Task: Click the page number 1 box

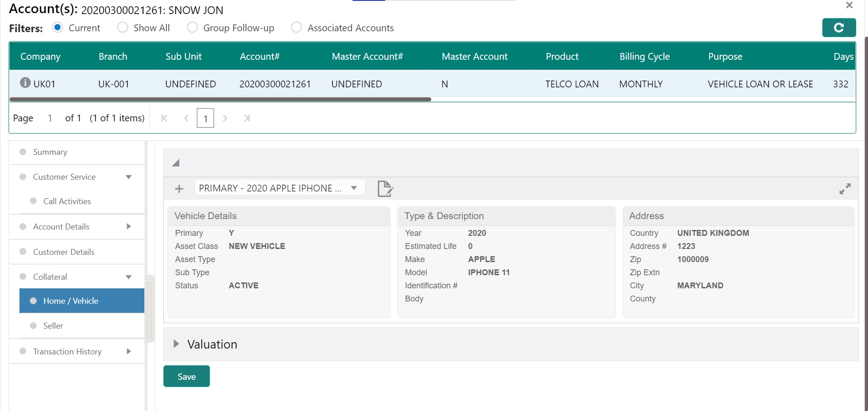Action: pyautogui.click(x=205, y=118)
